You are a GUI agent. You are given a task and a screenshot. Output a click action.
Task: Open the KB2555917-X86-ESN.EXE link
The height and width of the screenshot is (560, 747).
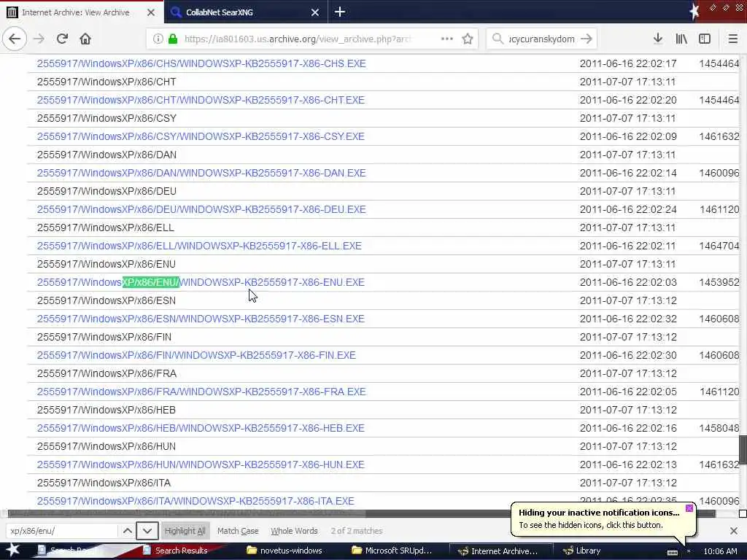tap(201, 319)
